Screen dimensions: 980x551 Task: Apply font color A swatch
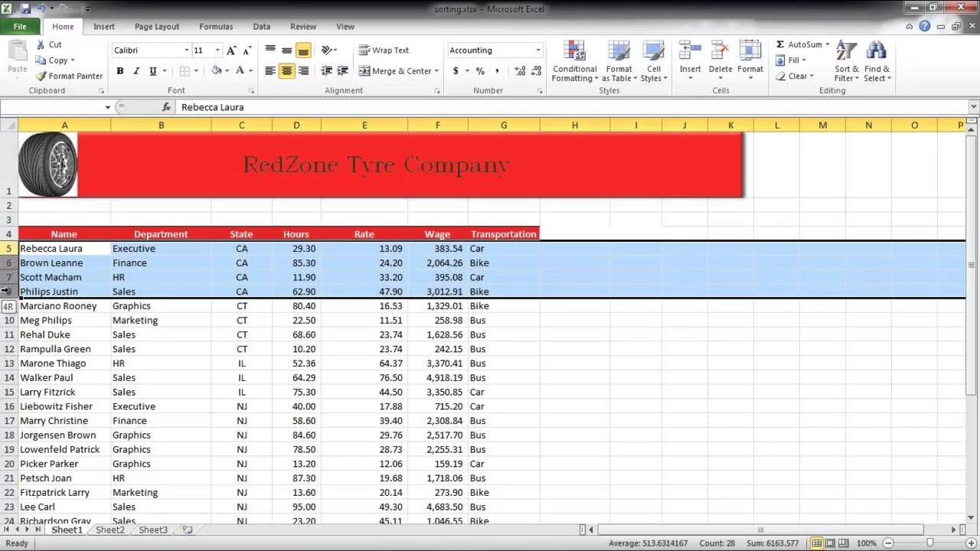coord(240,71)
